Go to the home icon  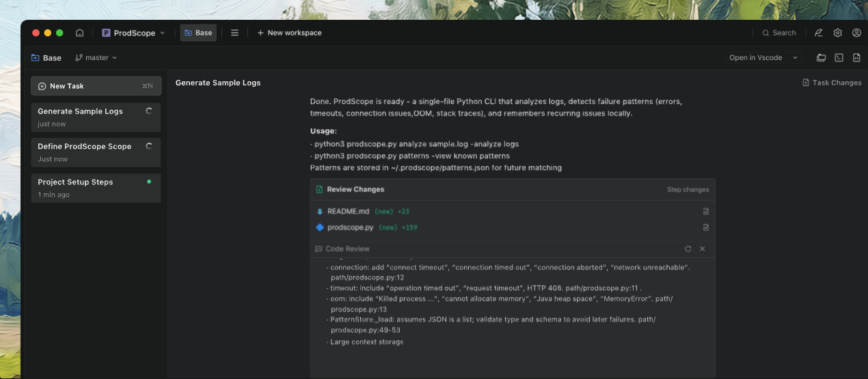tap(79, 33)
